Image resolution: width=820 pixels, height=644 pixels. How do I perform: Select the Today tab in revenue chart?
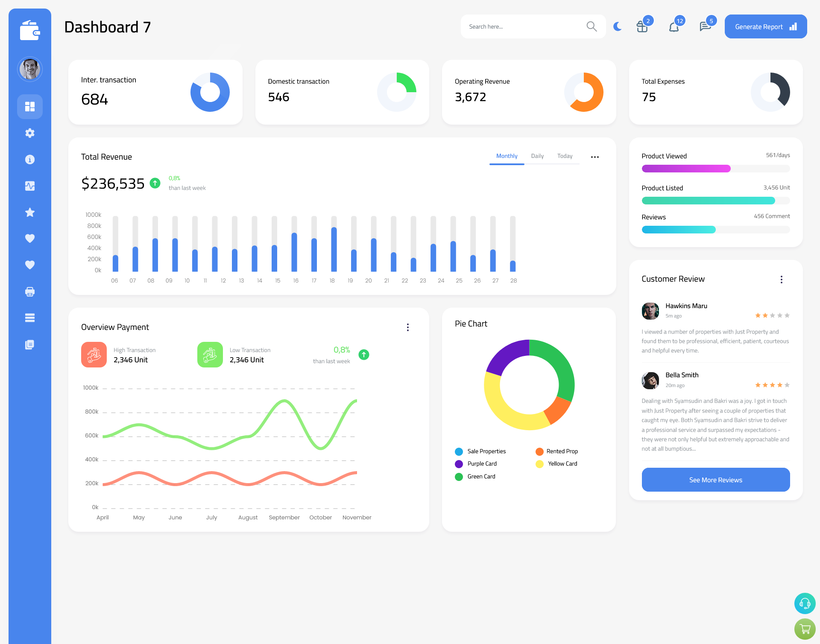point(565,156)
